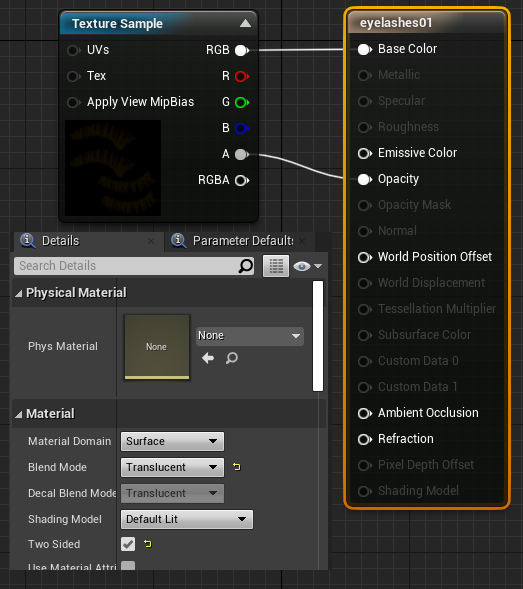Click the eyelashes texture preview thumbnail
Image resolution: width=523 pixels, height=589 pixels.
(113, 168)
